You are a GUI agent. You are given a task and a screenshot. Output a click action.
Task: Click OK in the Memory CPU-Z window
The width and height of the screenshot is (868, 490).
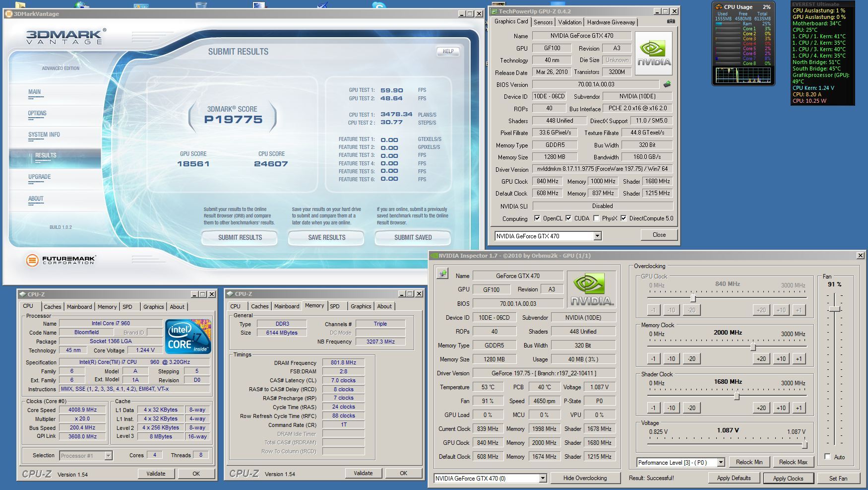(x=403, y=473)
